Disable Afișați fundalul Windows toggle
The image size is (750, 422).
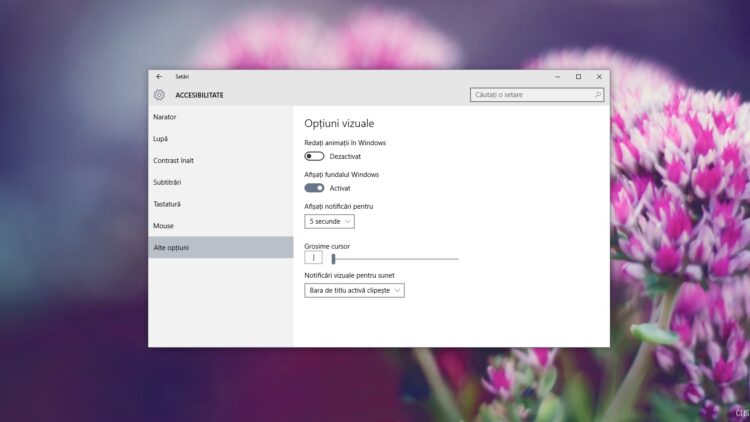coord(315,188)
